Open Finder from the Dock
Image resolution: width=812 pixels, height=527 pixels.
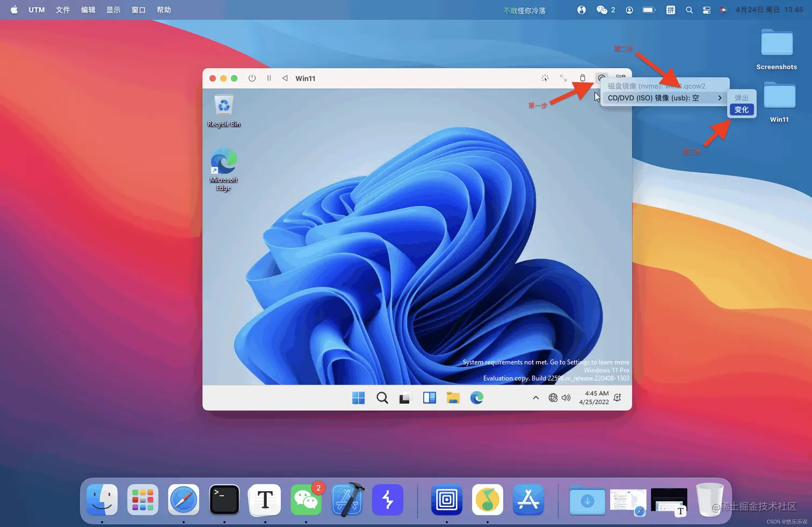point(102,500)
